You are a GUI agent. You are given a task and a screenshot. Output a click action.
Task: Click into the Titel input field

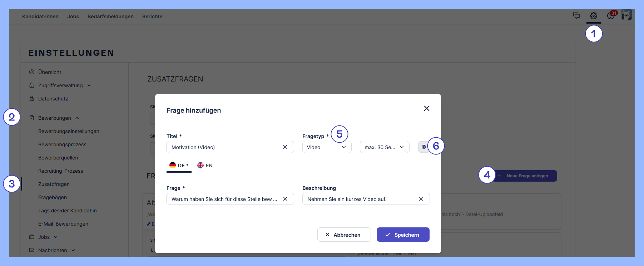click(x=223, y=147)
